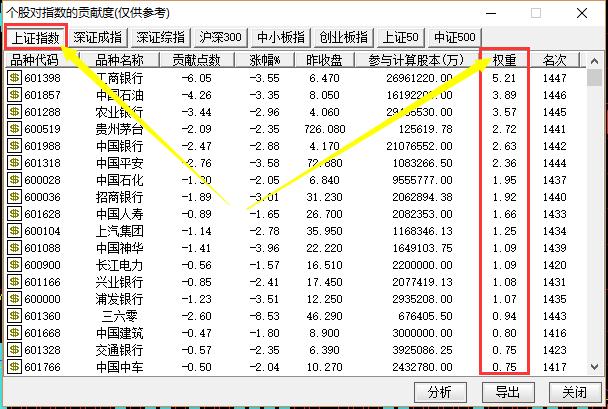This screenshot has height=409, width=608.
Task: Switch to the 深证成指 tab
Action: point(97,38)
